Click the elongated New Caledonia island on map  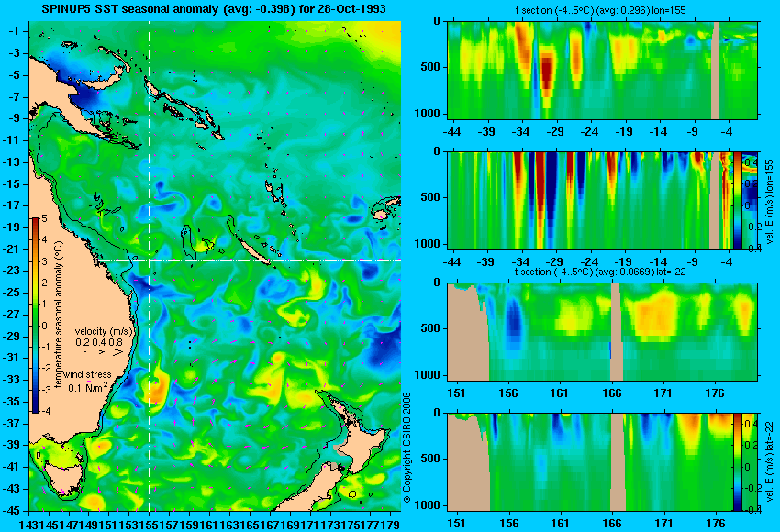[253, 251]
